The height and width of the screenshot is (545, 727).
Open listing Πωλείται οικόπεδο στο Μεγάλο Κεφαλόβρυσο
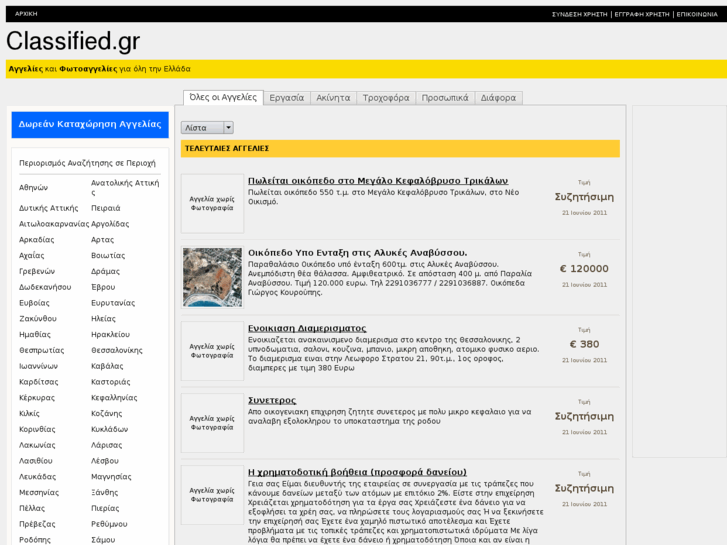tap(378, 181)
